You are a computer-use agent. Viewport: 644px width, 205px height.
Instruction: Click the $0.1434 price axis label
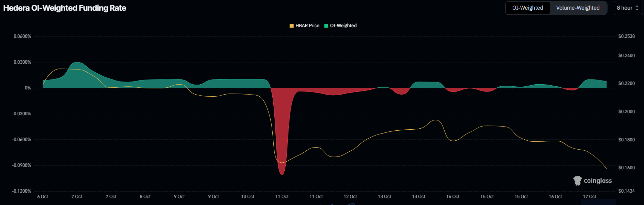626,191
